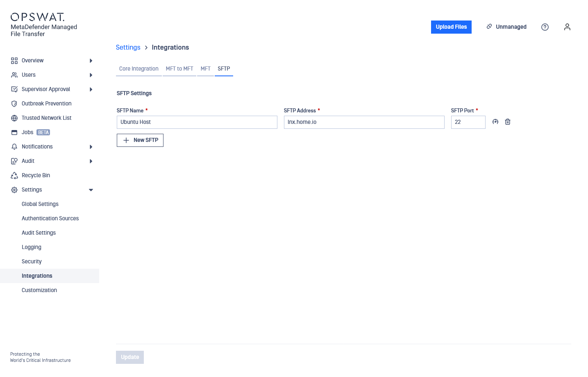Open Security settings page
Screen dimensions: 588x377
point(32,262)
